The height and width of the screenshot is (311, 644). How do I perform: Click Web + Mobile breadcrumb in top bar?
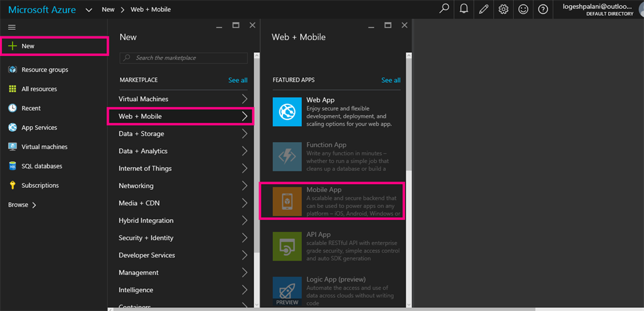tap(151, 9)
